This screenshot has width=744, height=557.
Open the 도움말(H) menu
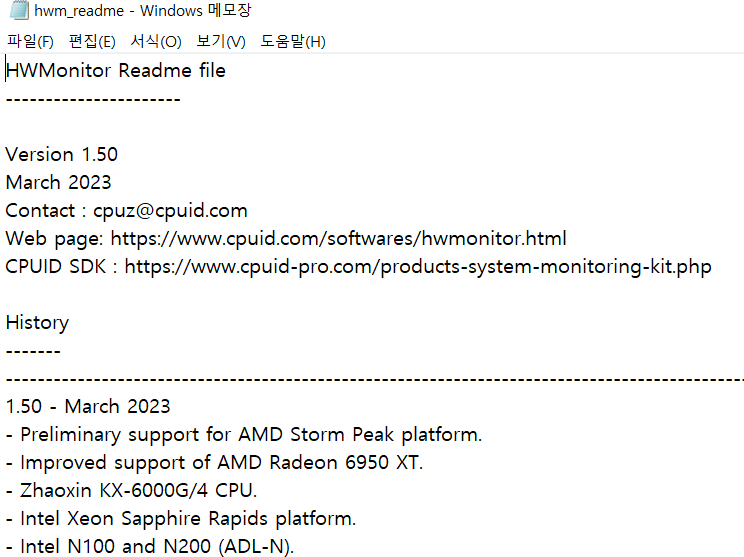pyautogui.click(x=293, y=41)
